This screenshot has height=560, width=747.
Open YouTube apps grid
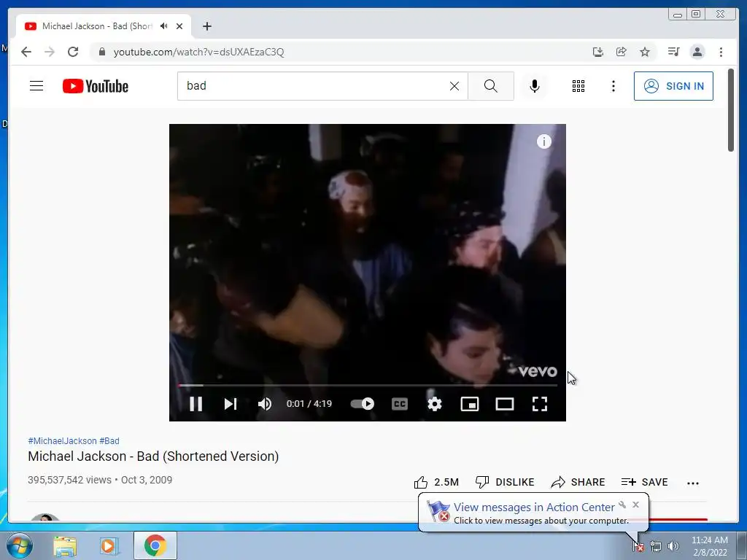point(578,86)
